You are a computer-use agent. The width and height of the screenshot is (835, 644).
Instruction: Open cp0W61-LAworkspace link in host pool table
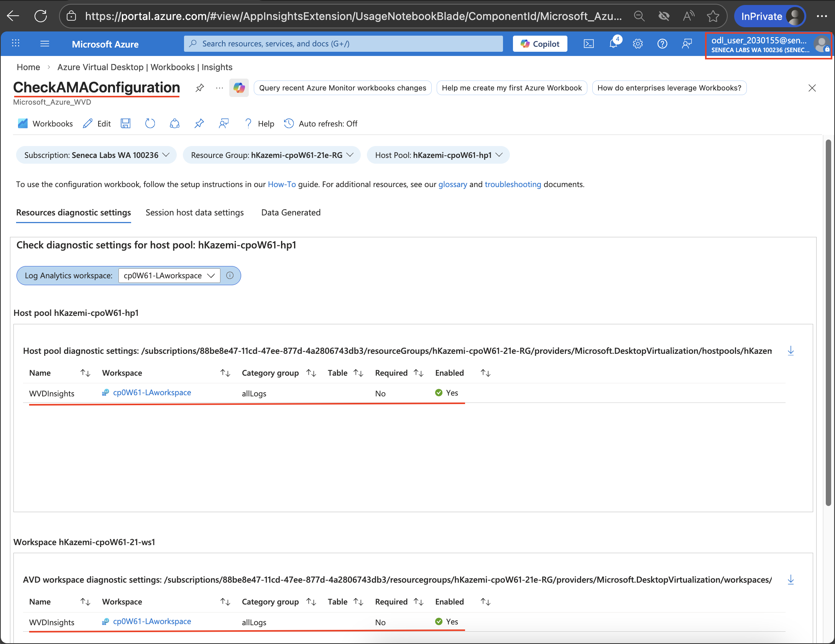[x=152, y=393]
